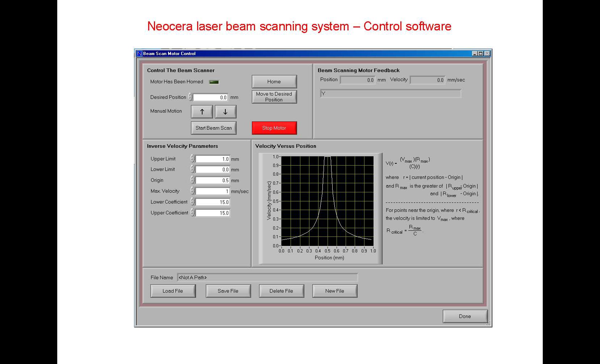Click the Desired Position stepper arrows

tap(191, 97)
